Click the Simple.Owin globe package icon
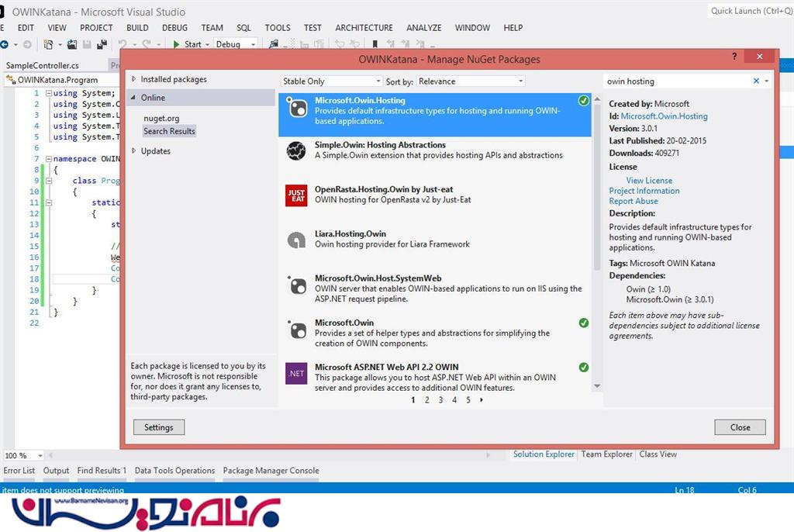This screenshot has height=532, width=794. pyautogui.click(x=296, y=151)
